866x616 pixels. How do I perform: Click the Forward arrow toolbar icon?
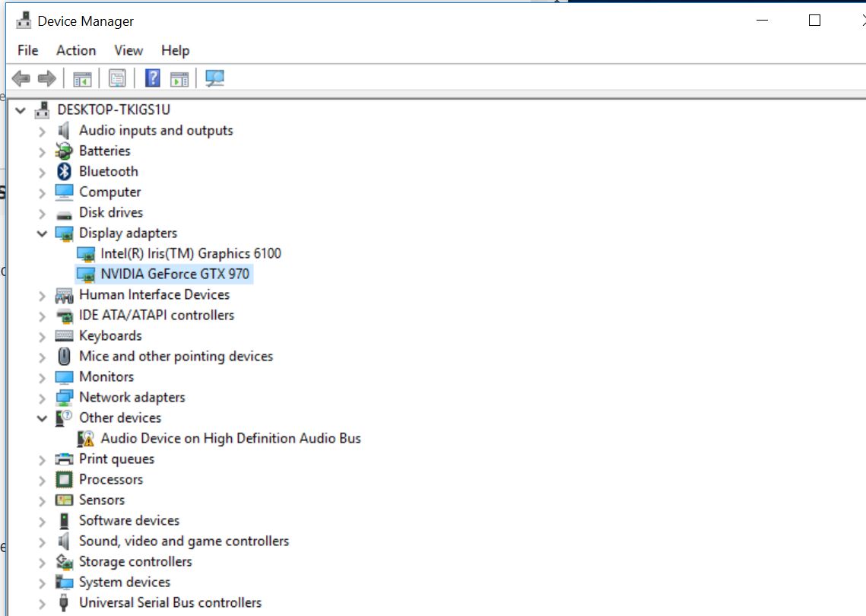coord(47,78)
